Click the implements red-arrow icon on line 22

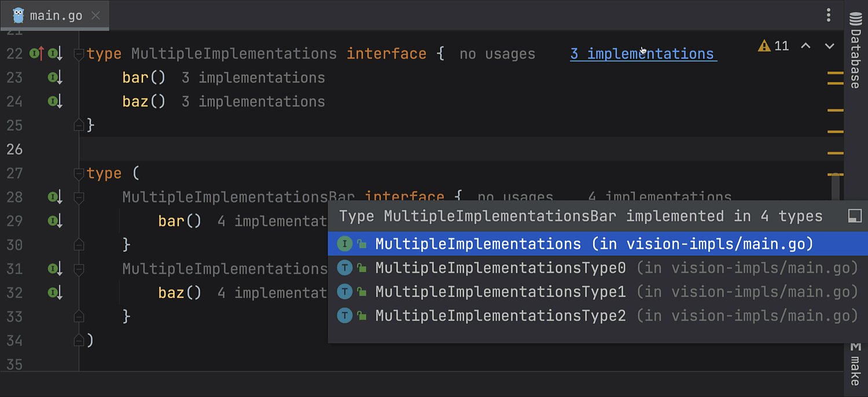pyautogui.click(x=36, y=54)
